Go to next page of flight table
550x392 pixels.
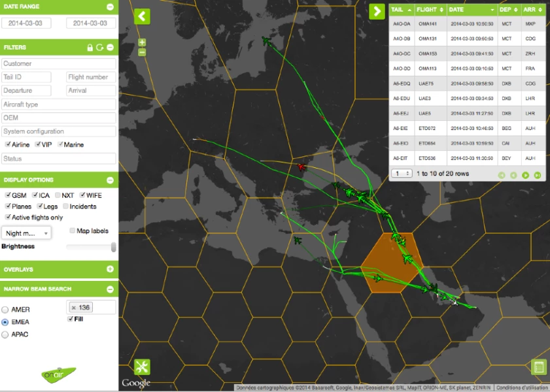tap(525, 175)
